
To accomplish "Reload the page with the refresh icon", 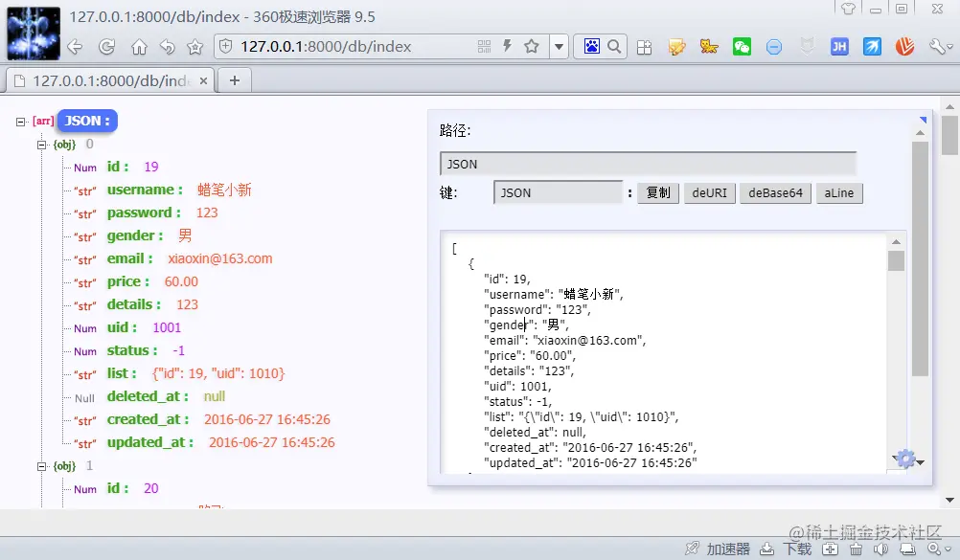I will (x=107, y=47).
